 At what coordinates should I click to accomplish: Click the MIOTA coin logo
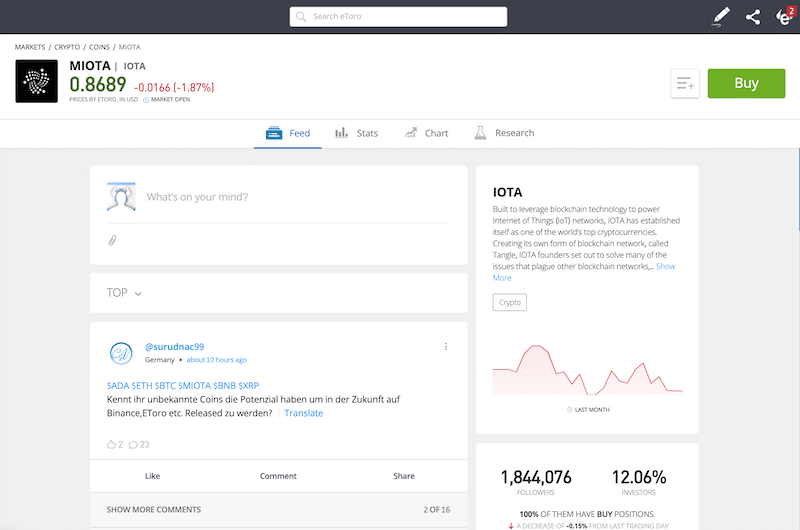[37, 81]
